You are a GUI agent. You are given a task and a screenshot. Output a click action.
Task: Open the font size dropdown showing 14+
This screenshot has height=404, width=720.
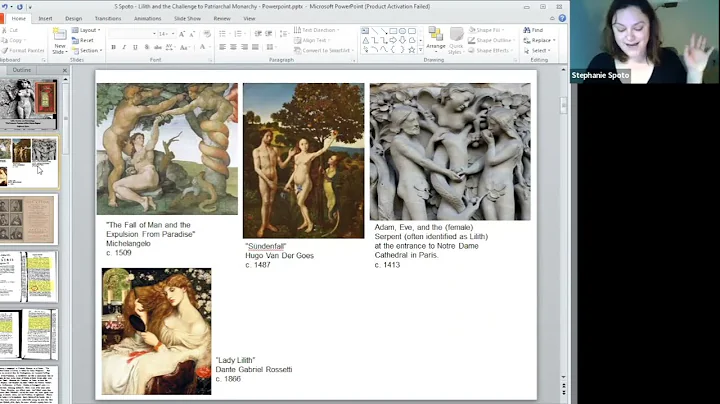pos(166,34)
